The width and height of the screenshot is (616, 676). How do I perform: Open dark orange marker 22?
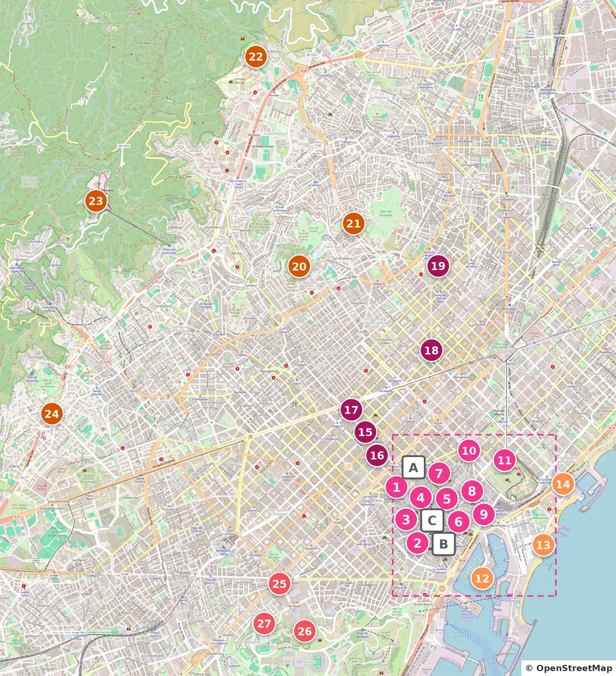(256, 57)
